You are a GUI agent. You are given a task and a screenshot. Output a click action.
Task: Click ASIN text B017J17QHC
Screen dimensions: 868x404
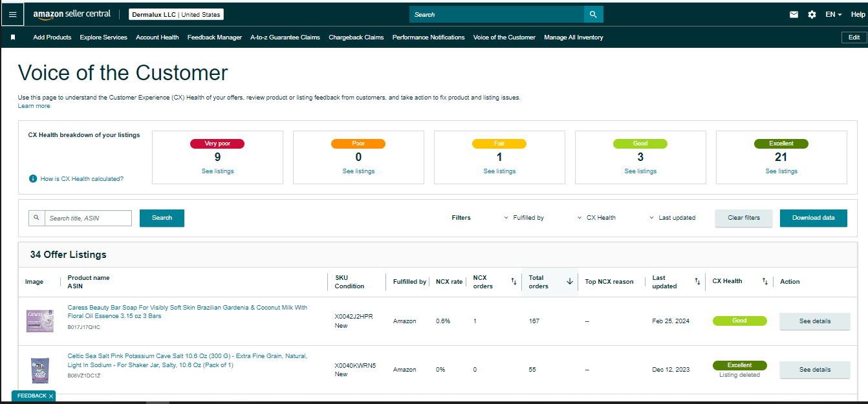[84, 327]
